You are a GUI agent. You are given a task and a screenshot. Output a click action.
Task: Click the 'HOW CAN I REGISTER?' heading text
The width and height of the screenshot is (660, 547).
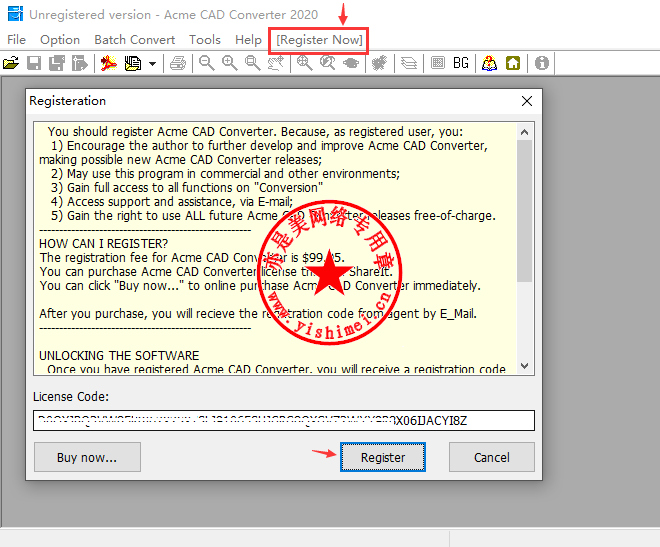coord(103,244)
